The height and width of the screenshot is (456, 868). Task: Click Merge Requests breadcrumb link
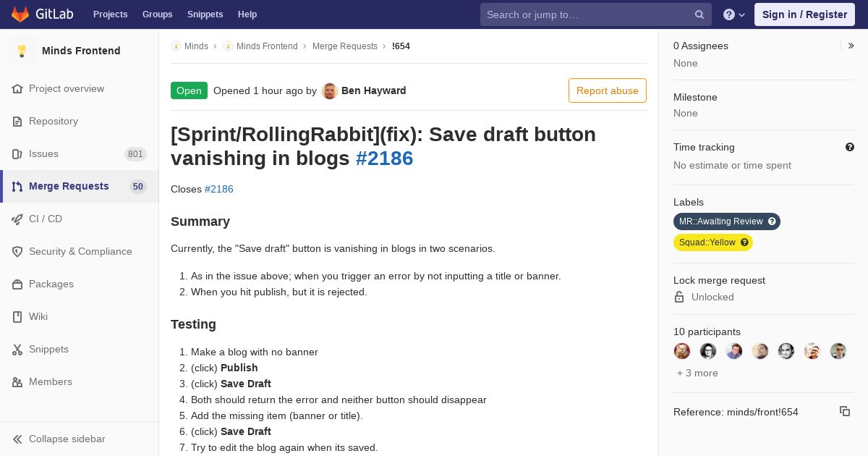pos(345,46)
